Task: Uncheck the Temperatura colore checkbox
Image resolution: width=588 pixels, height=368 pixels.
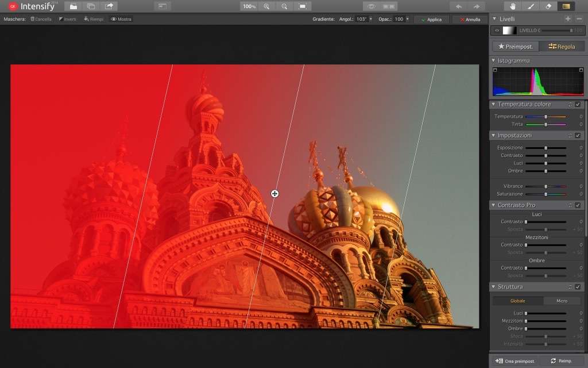Action: coord(578,105)
